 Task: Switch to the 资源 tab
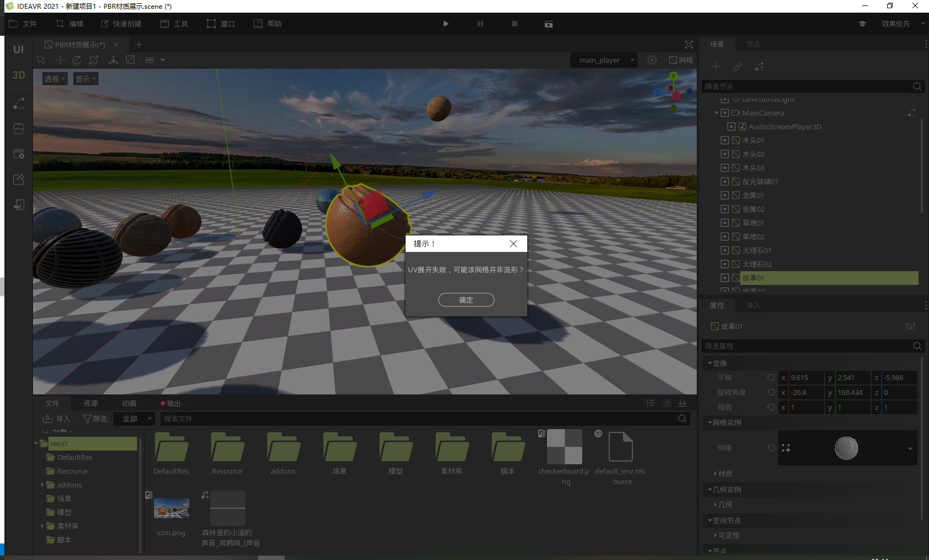pyautogui.click(x=91, y=403)
